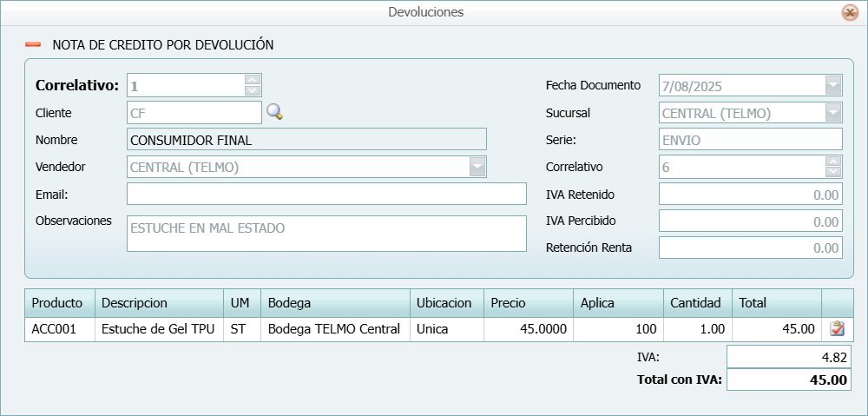Click the Cliente code field

pos(194,112)
